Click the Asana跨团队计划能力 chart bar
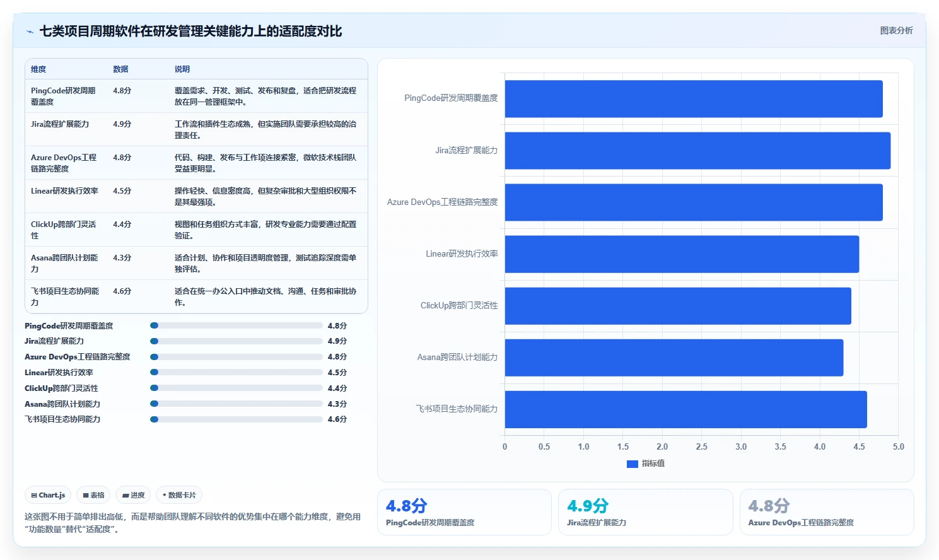This screenshot has height=560, width=939. point(674,358)
